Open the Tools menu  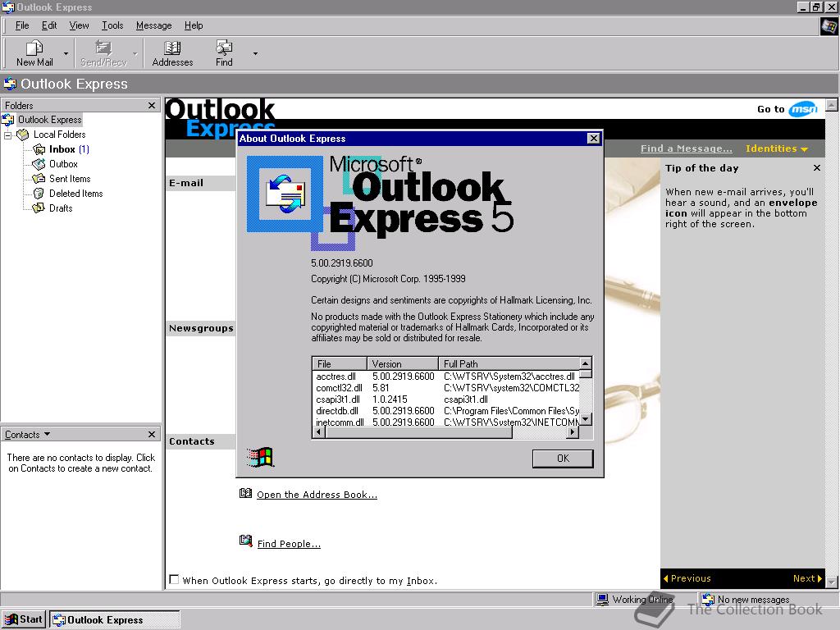(x=112, y=25)
